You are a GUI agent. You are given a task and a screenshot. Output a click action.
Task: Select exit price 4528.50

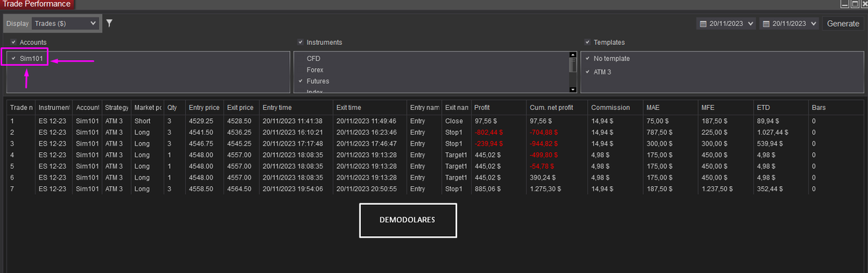pos(239,121)
